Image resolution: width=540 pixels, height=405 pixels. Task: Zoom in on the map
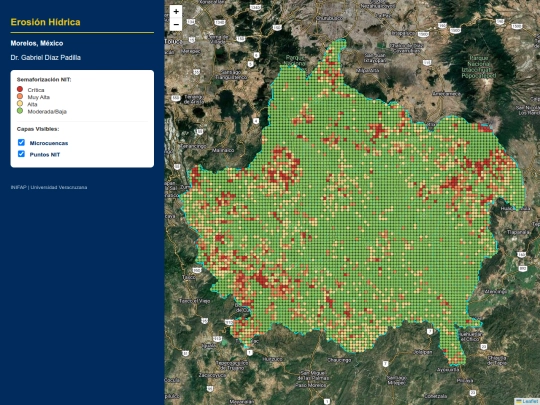click(x=176, y=11)
